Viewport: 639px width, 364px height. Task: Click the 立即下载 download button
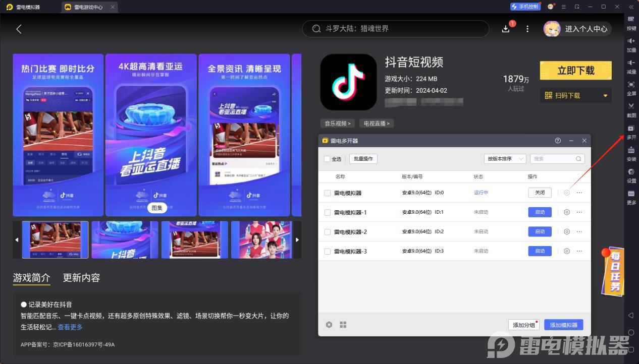(576, 71)
